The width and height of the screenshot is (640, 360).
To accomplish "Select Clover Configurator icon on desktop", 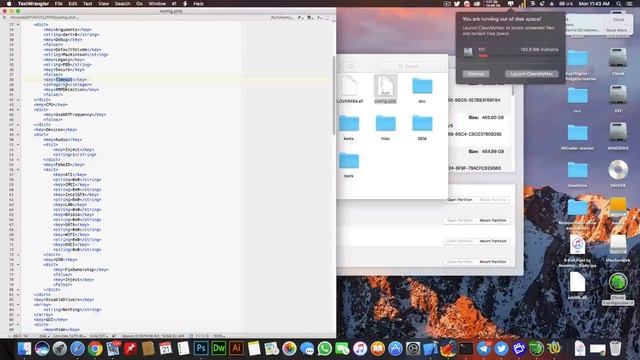I will coord(618,288).
